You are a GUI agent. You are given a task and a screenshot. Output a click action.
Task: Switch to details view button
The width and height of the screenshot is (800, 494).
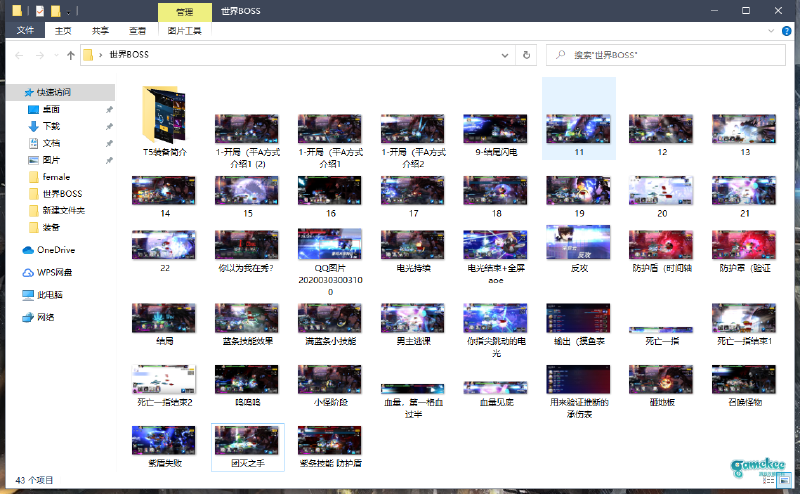click(x=768, y=480)
